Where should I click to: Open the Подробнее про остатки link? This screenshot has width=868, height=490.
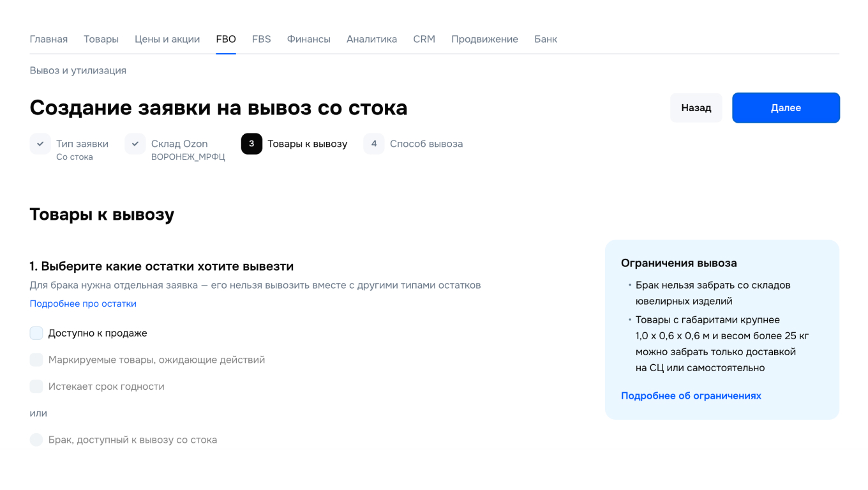click(x=83, y=303)
